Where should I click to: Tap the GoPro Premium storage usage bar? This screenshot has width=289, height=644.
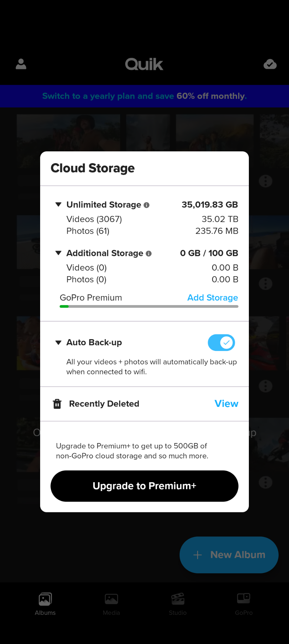tap(149, 306)
